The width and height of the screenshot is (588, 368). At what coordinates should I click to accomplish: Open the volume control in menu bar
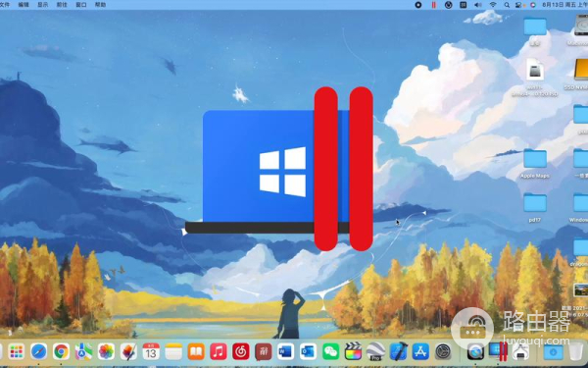point(478,5)
